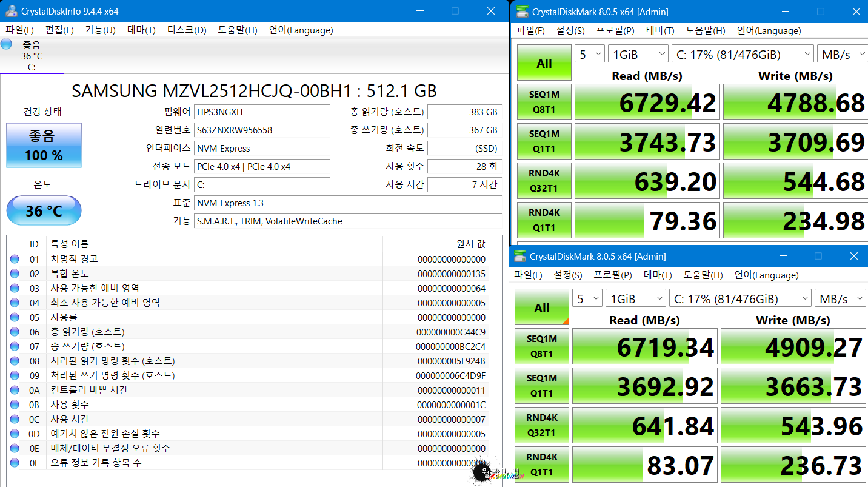Run all tests with top All button
Image resolution: width=868 pixels, height=487 pixels.
[x=544, y=63]
